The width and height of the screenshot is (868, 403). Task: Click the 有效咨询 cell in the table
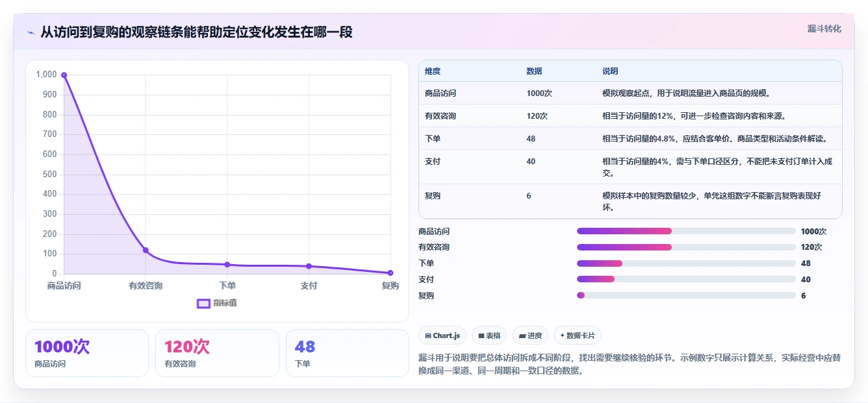[440, 116]
